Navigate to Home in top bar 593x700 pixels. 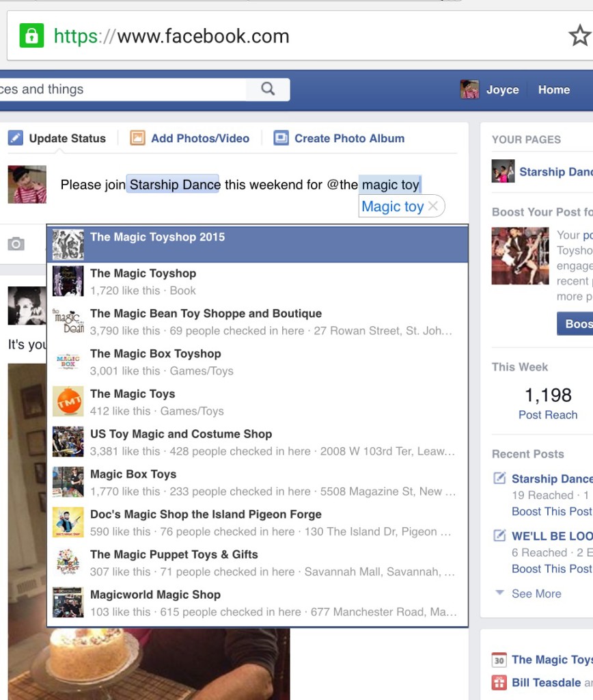point(554,90)
